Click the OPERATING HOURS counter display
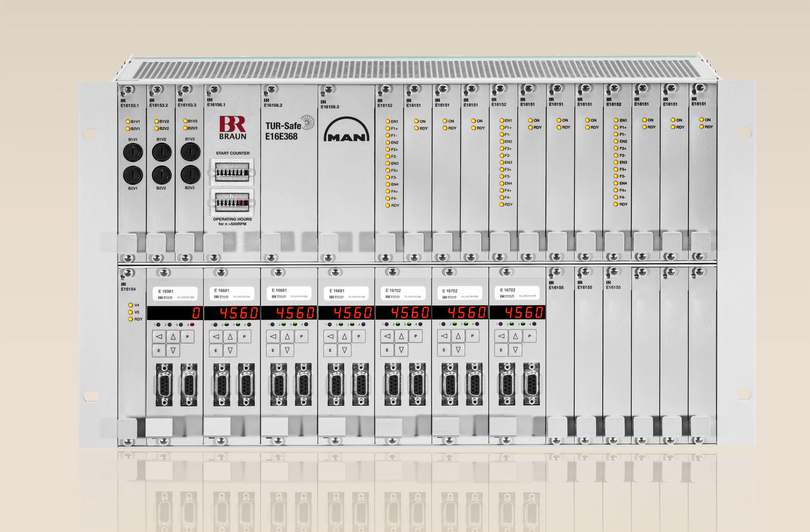Image resolution: width=810 pixels, height=532 pixels. [x=232, y=202]
